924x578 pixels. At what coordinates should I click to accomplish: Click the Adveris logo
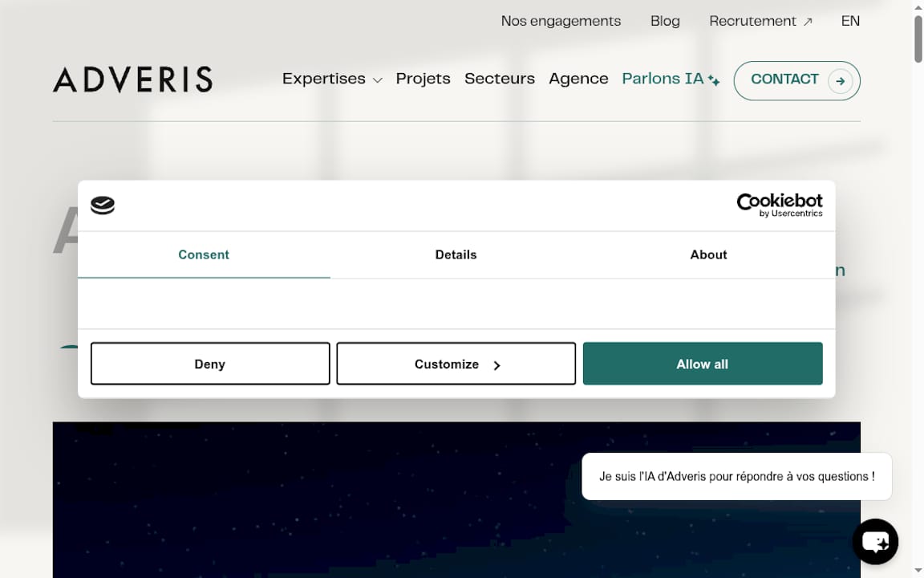[x=132, y=79]
